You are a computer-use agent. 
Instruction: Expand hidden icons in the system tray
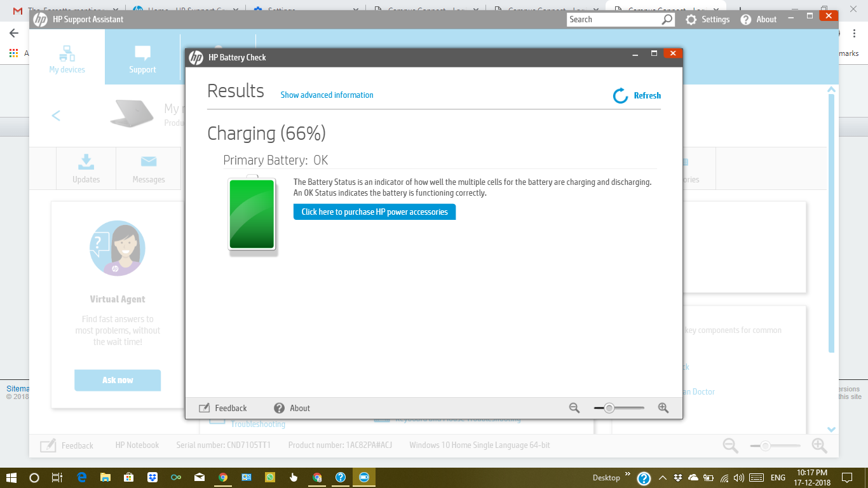(662, 477)
